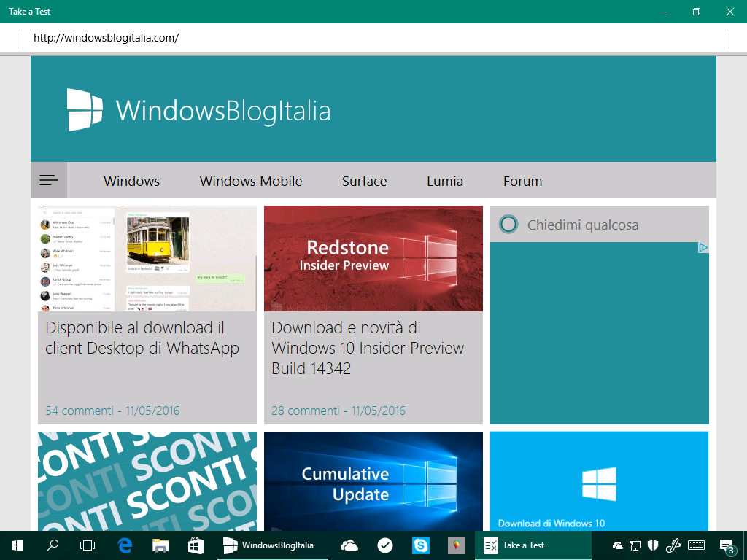The height and width of the screenshot is (560, 747).
Task: Open the Surface menu item
Action: [365, 182]
